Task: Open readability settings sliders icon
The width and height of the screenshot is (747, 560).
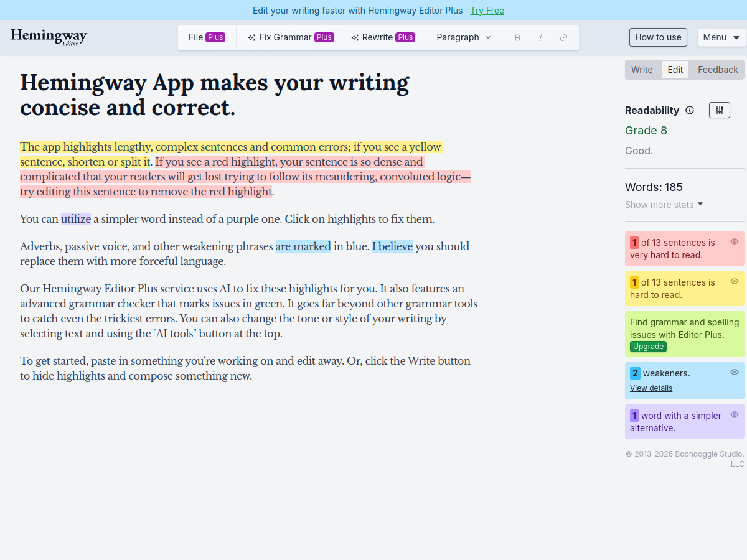Action: [x=720, y=110]
